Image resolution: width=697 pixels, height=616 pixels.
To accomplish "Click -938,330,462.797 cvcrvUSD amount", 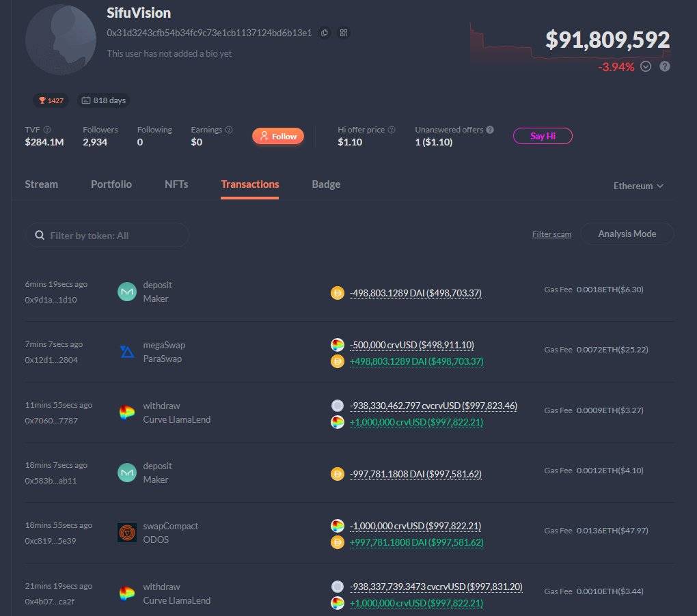I will click(433, 406).
